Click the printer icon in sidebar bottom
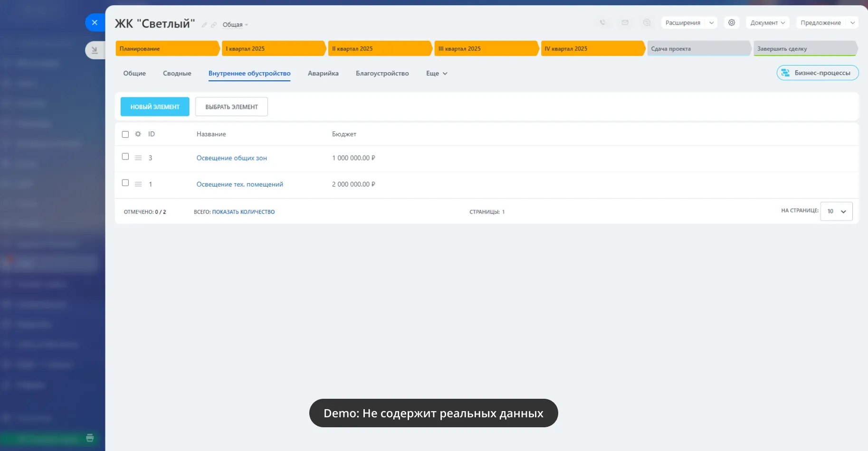The width and height of the screenshot is (868, 451). tap(90, 438)
